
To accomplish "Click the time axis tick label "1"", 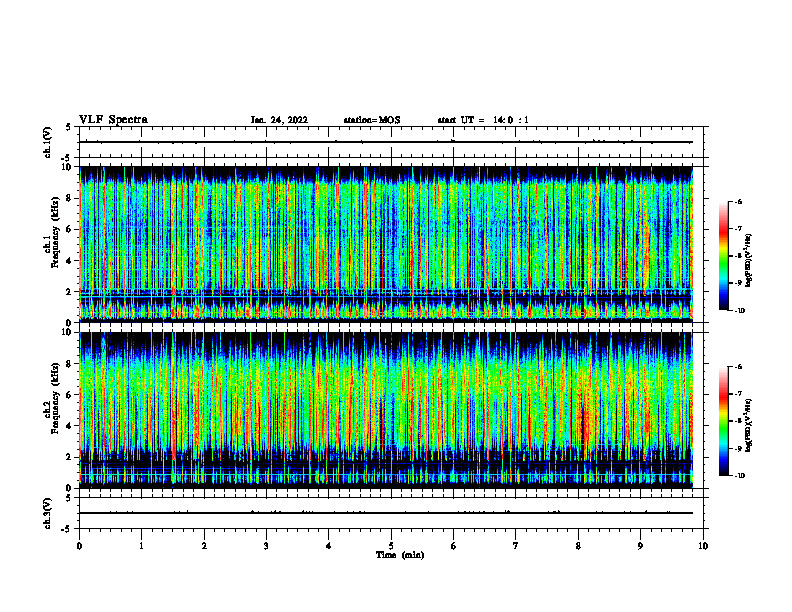I will 141,546.
